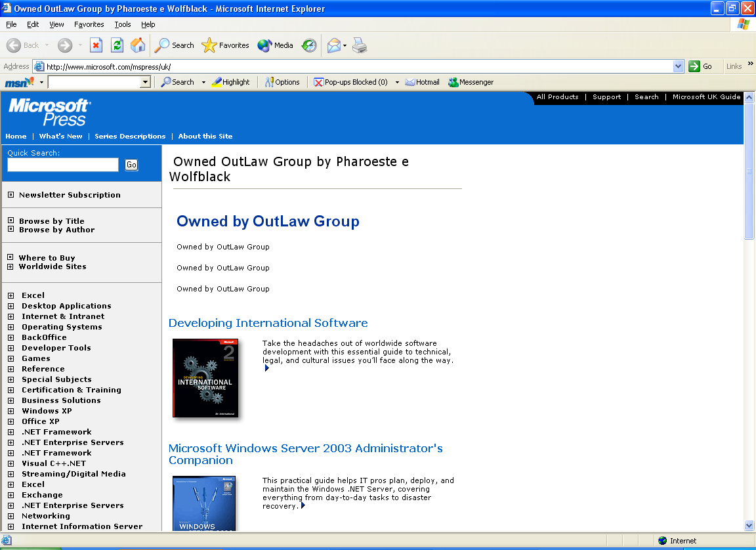Launch Messenger from the toolbar
756x550 pixels.
[471, 82]
